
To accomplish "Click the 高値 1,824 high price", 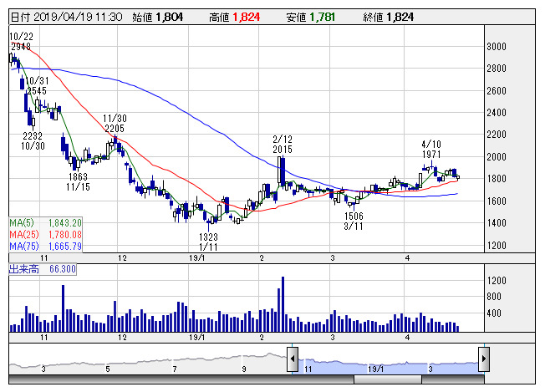I will click(x=235, y=17).
